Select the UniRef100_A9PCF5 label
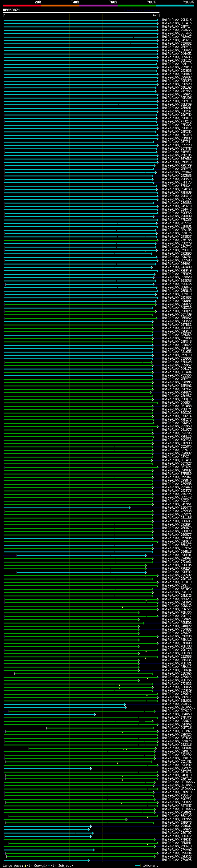 [x=177, y=81]
